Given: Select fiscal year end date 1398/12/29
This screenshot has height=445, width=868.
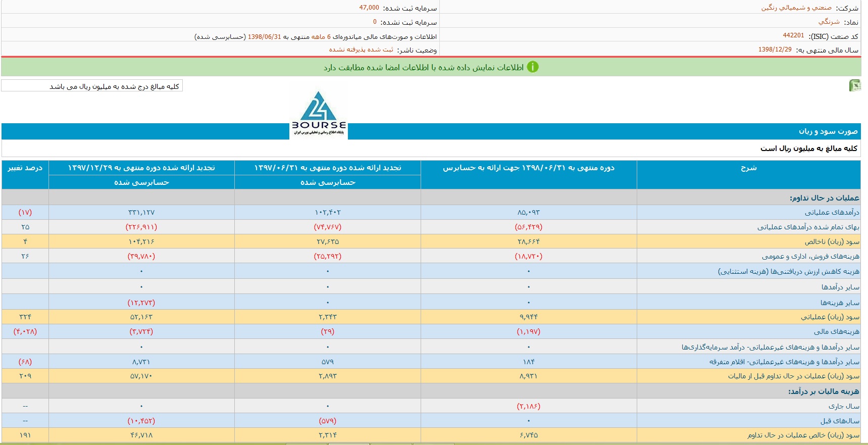Looking at the screenshot, I should point(775,50).
